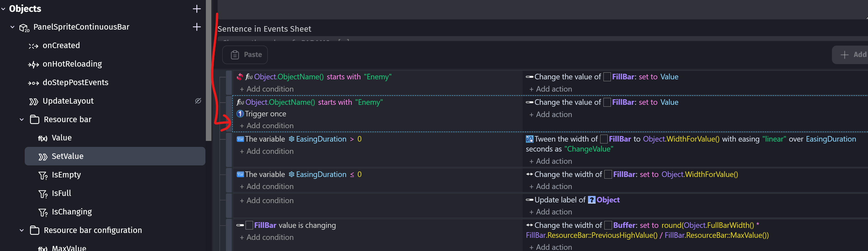Click the IsFull condition filter icon
868x251 pixels.
click(x=43, y=194)
